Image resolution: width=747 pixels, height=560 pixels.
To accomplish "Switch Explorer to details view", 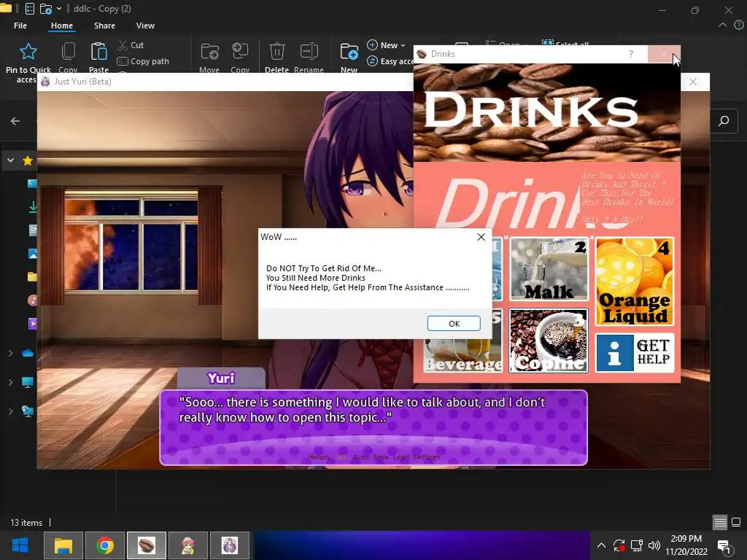I will click(x=720, y=522).
